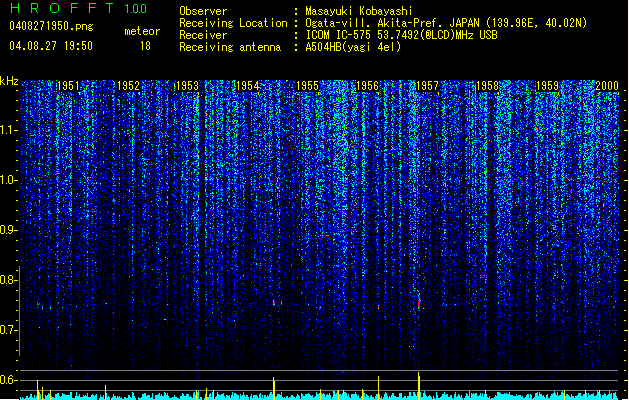This screenshot has height=400, width=629.
Task: Click the 1953 time axis label
Action: point(187,85)
